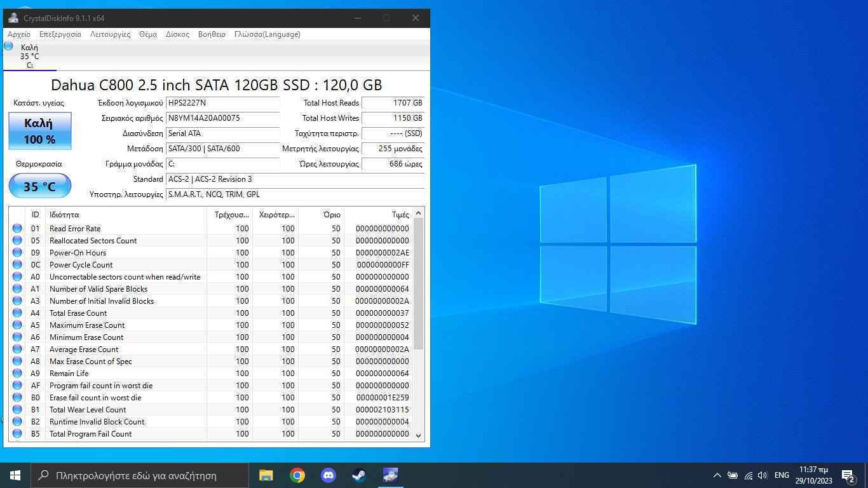
Task: Click the status orb for Reallocated Sectors Count
Action: 17,240
